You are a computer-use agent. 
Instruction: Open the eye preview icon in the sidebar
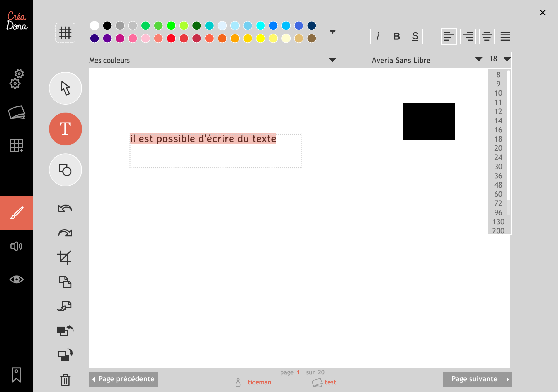17,280
